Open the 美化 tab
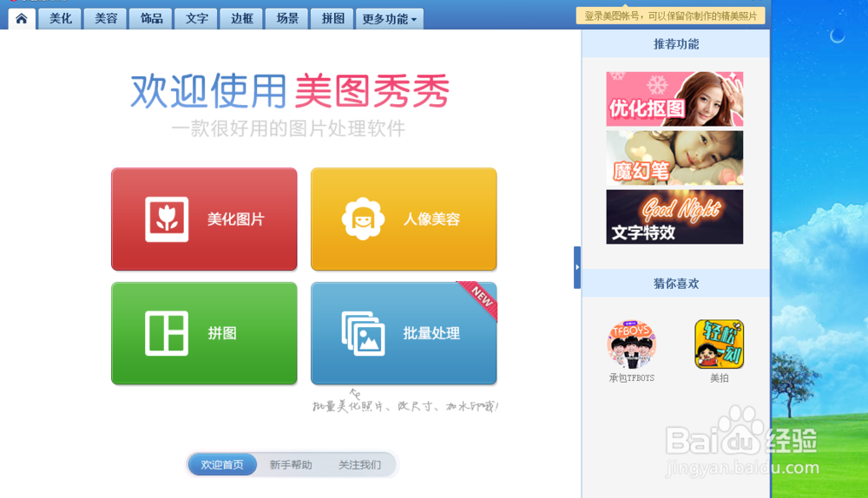 coord(61,19)
